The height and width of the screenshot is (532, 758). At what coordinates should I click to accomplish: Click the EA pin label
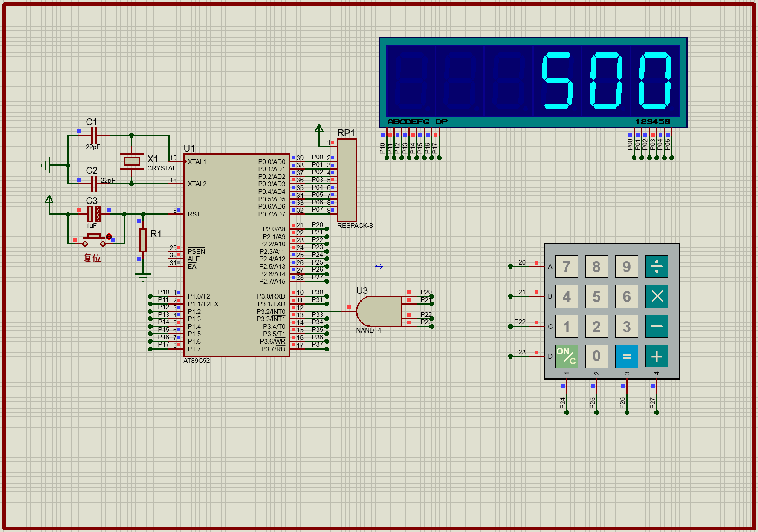pyautogui.click(x=192, y=267)
